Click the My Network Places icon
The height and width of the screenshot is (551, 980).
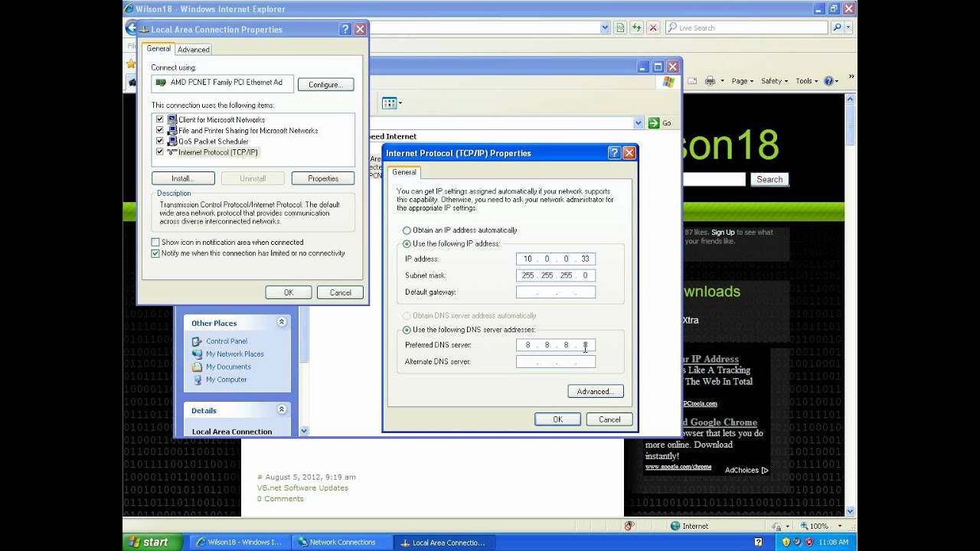point(198,354)
